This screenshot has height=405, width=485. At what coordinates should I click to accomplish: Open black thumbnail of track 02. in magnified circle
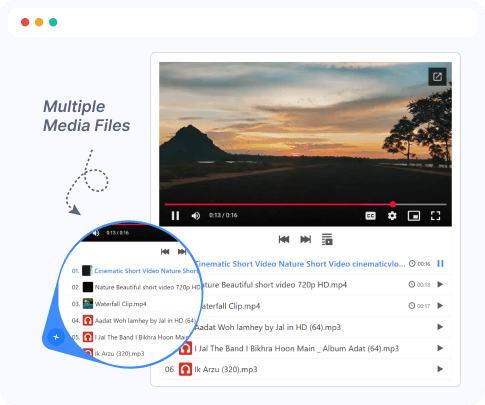[88, 287]
